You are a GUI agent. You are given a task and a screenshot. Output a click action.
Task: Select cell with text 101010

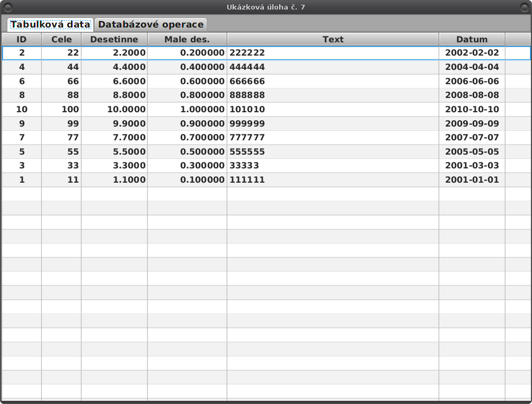pos(333,110)
